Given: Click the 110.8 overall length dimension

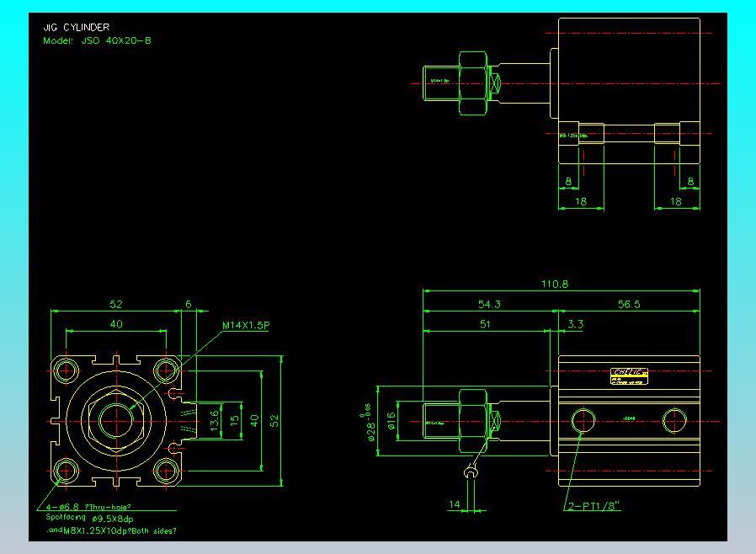Looking at the screenshot, I should (x=555, y=284).
